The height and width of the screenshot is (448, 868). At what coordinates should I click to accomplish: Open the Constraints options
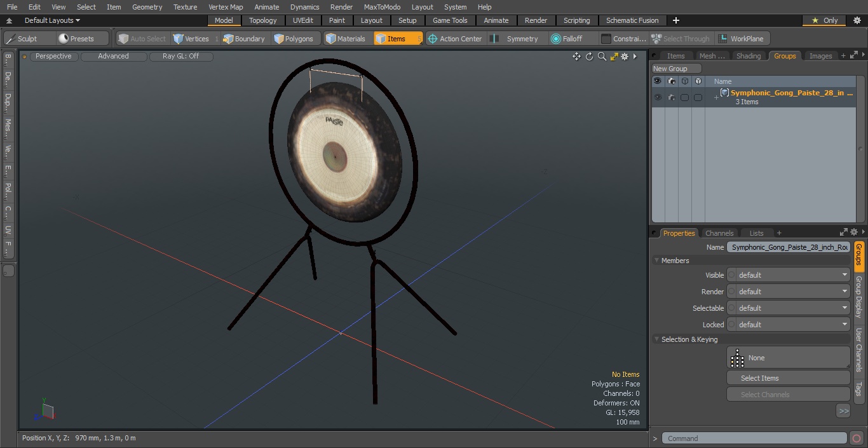point(623,39)
